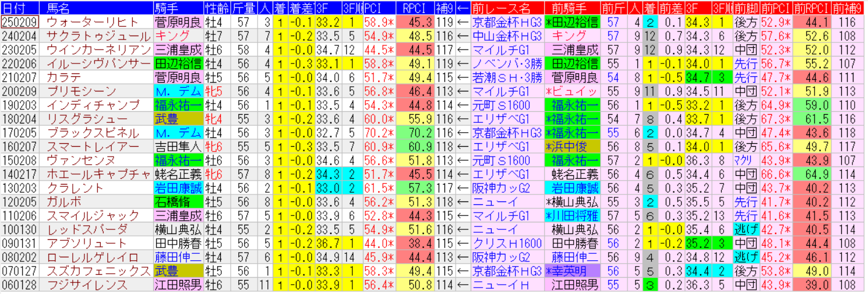This screenshot has width=868, height=294.
Task: Open horse name インディチャンプ
Action: [93, 105]
